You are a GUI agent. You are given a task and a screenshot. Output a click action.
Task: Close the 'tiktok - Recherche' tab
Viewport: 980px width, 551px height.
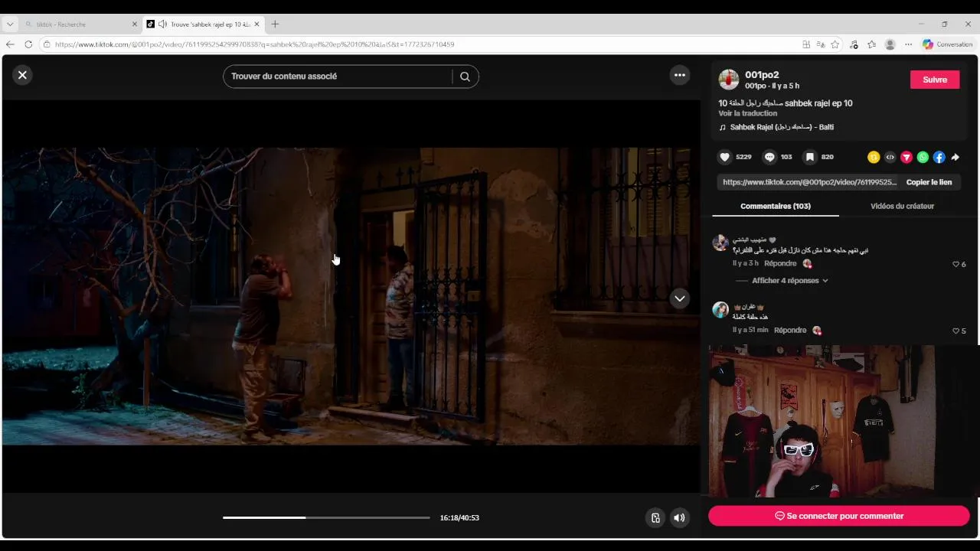[x=135, y=24]
